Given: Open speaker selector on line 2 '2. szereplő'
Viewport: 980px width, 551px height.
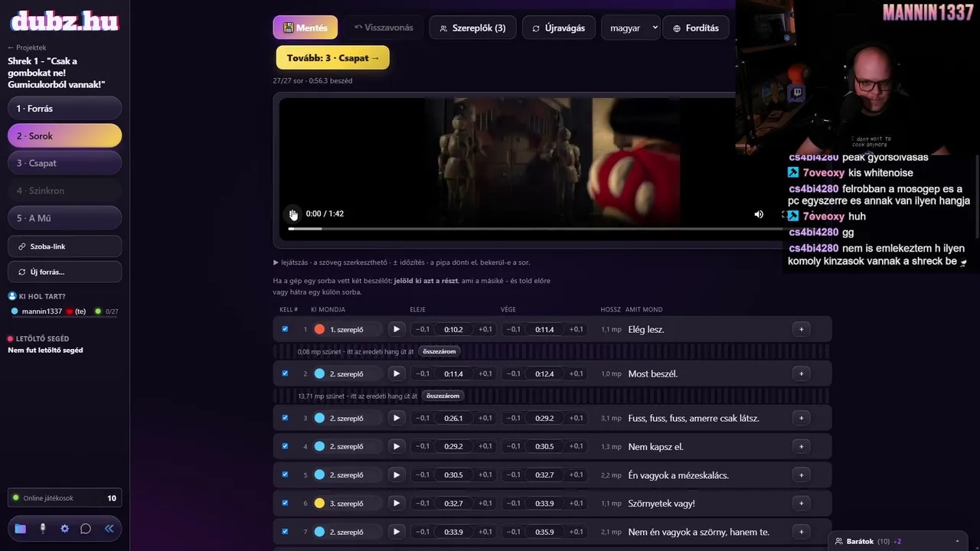Looking at the screenshot, I should coord(347,373).
